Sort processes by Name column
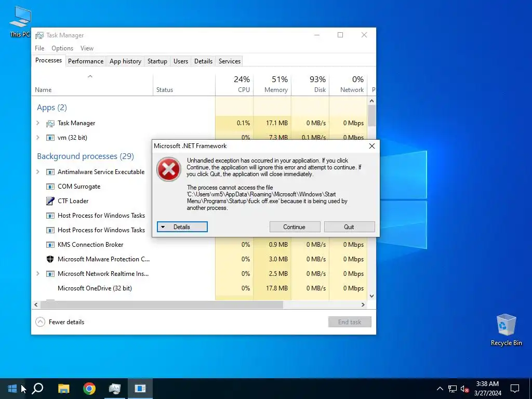The image size is (532, 399). pyautogui.click(x=92, y=85)
